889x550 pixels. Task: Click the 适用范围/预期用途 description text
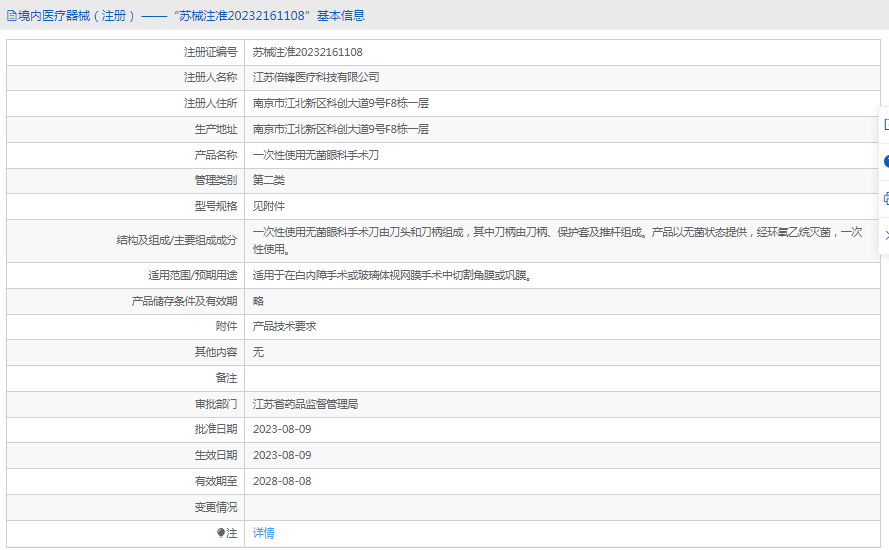pos(391,276)
